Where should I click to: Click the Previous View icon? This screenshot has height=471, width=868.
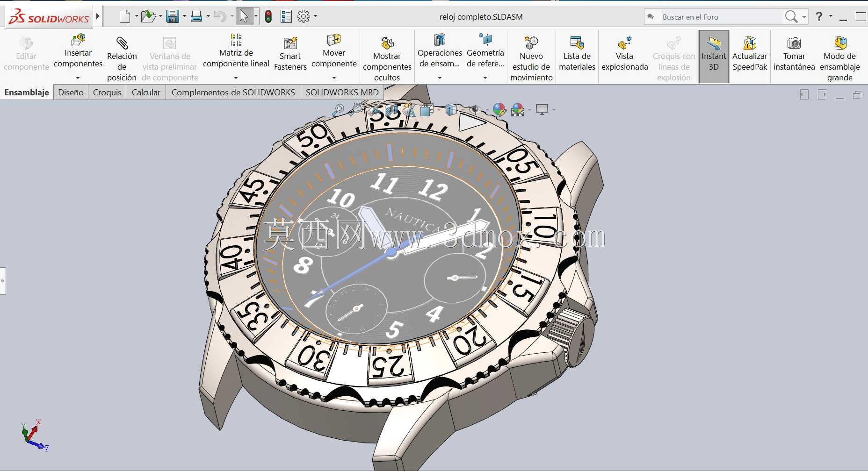click(x=374, y=110)
